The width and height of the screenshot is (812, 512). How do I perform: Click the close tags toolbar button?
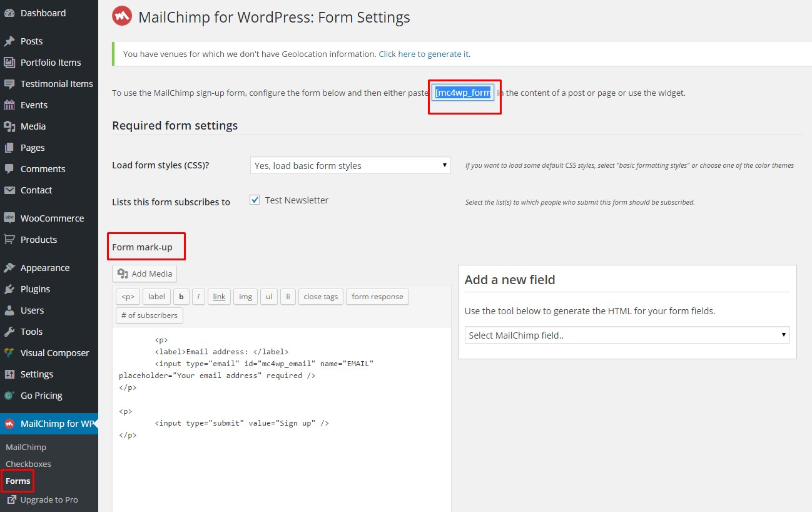320,297
